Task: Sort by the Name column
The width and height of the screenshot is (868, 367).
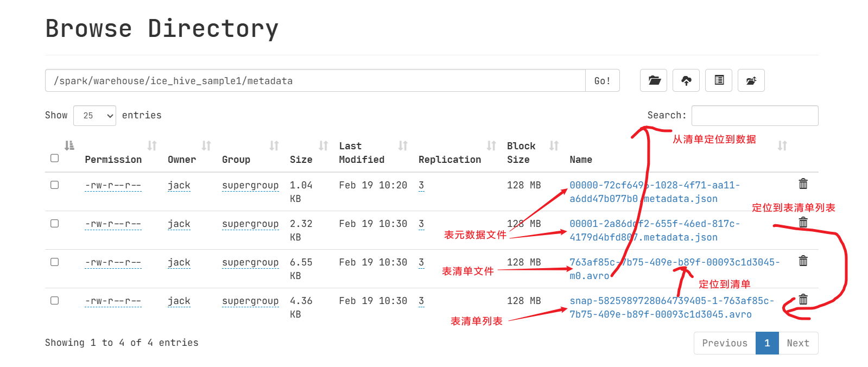Action: (x=679, y=153)
